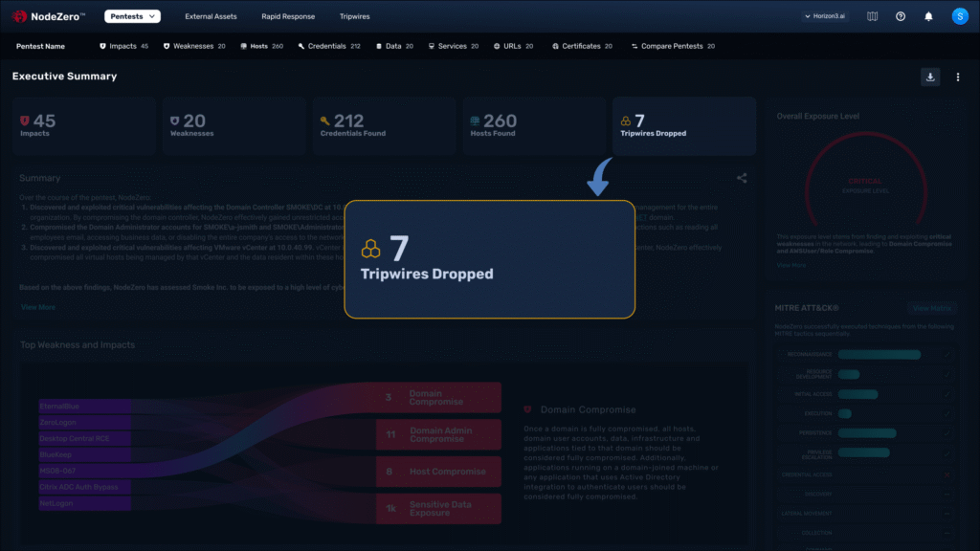
Task: Open the Executive Summary overflow kebab menu
Action: (x=957, y=77)
